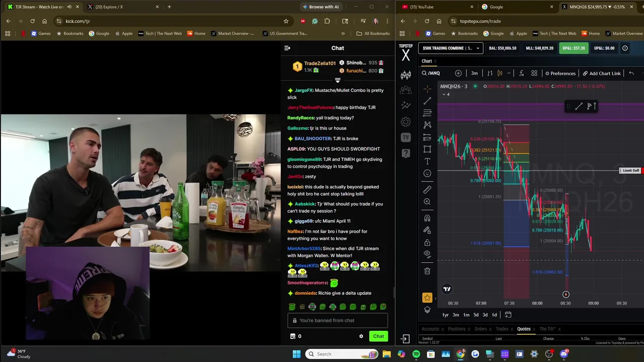This screenshot has height=362, width=644.
Task: Open the TopstepX candlestick chart sidebar icon
Action: 406,75
